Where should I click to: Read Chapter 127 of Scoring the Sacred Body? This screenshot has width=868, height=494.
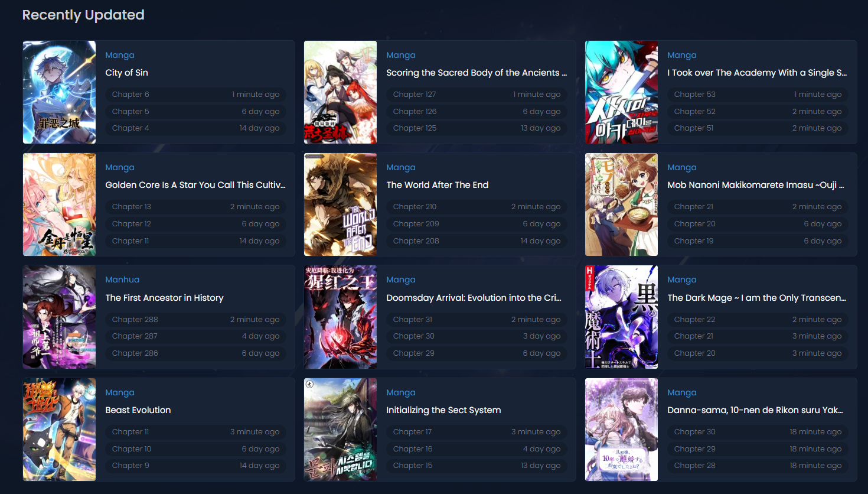(415, 95)
